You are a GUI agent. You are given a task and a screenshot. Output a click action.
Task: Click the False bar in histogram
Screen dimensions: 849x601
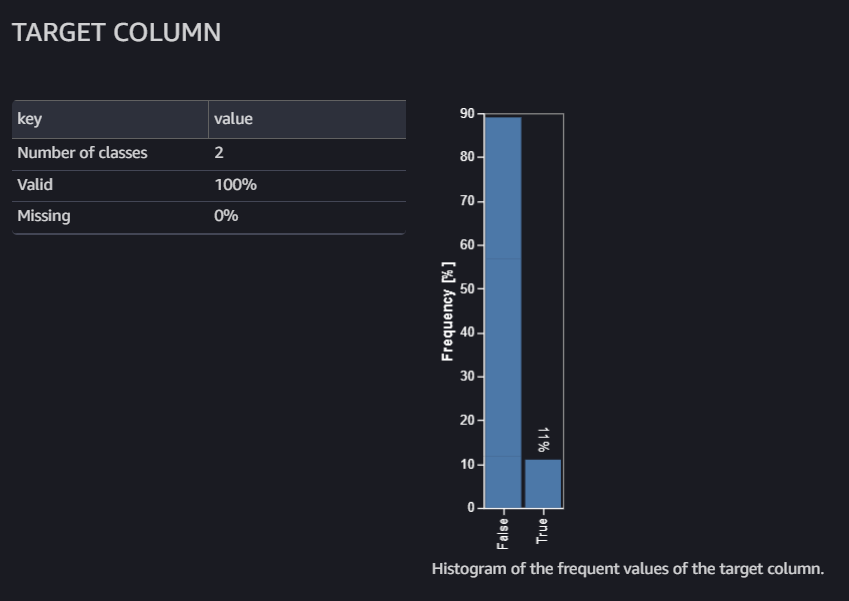click(503, 312)
